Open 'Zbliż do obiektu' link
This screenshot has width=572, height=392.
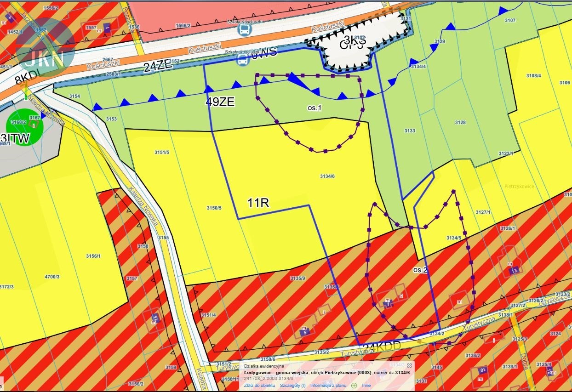point(259,386)
